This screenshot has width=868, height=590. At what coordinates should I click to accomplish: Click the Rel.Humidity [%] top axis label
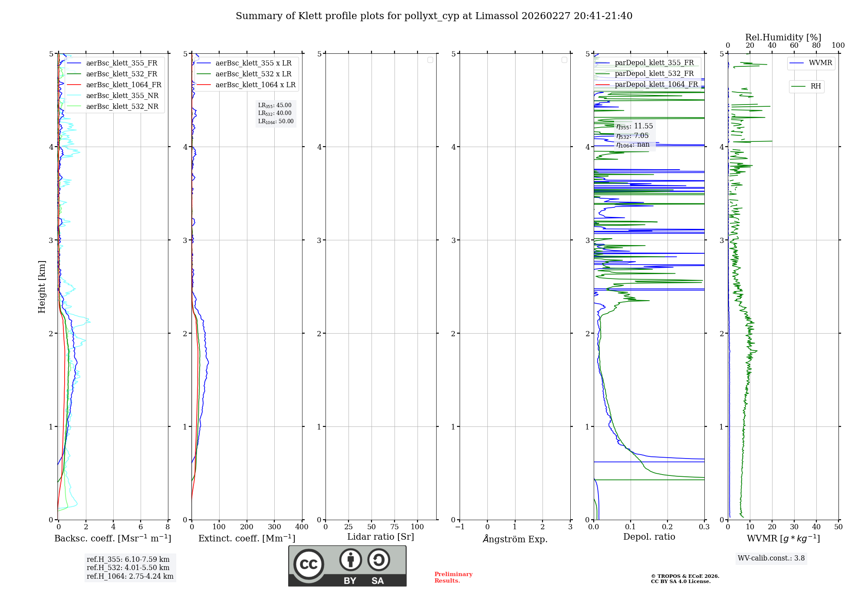tap(783, 37)
